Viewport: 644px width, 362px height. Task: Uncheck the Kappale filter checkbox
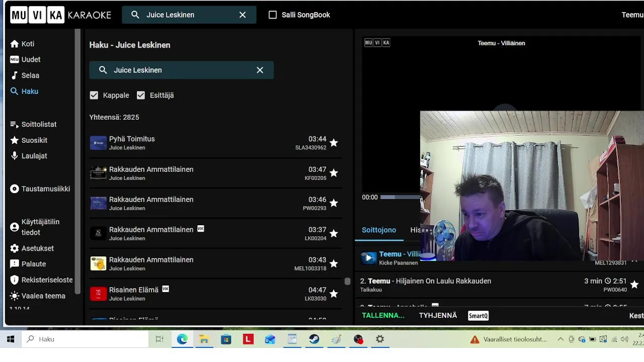(x=94, y=95)
